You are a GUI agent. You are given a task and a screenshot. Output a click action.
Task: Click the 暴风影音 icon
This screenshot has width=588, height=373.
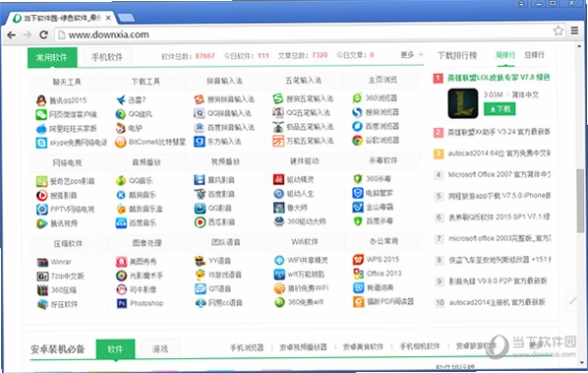(x=200, y=180)
